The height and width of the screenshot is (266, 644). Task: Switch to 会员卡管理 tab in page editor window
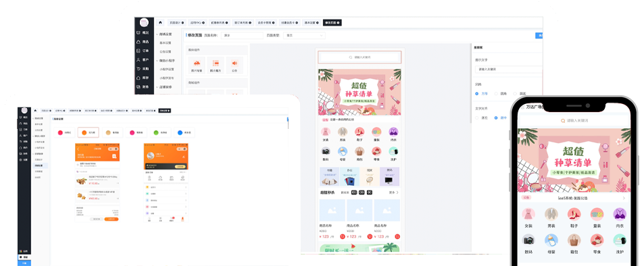tap(266, 22)
